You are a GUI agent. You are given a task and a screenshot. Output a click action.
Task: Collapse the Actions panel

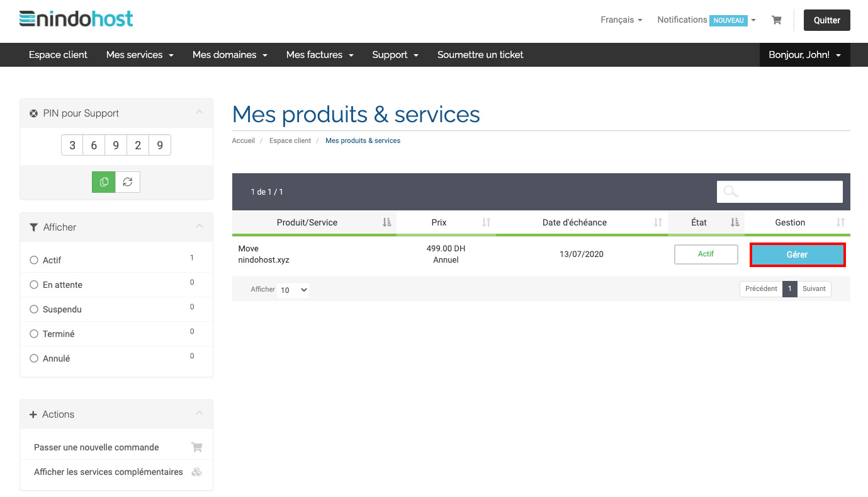click(x=199, y=414)
